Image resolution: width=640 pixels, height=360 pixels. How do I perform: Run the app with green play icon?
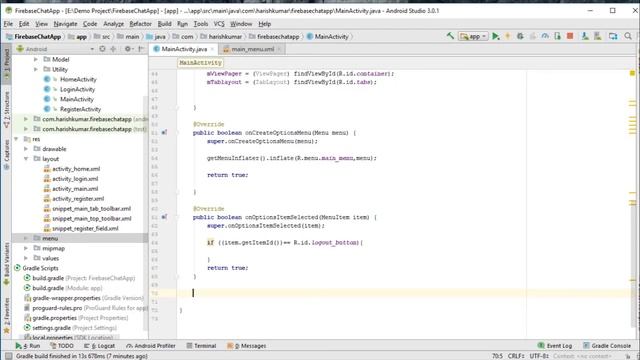click(x=496, y=36)
